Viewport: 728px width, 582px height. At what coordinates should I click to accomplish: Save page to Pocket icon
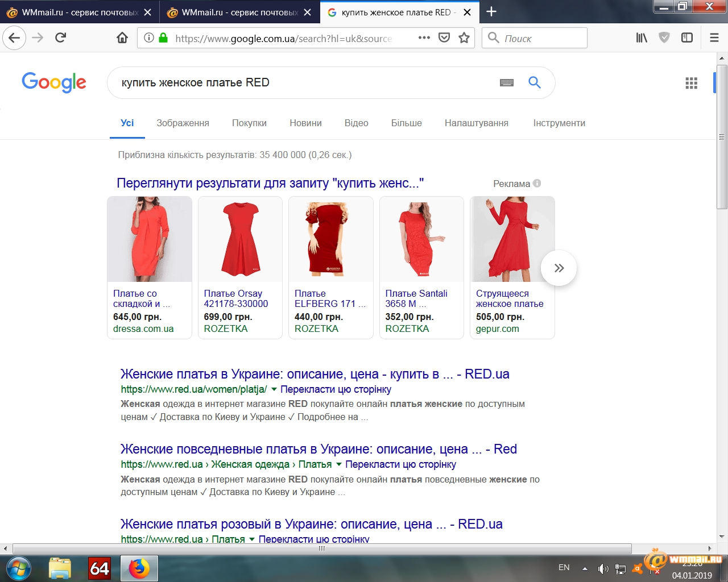444,38
